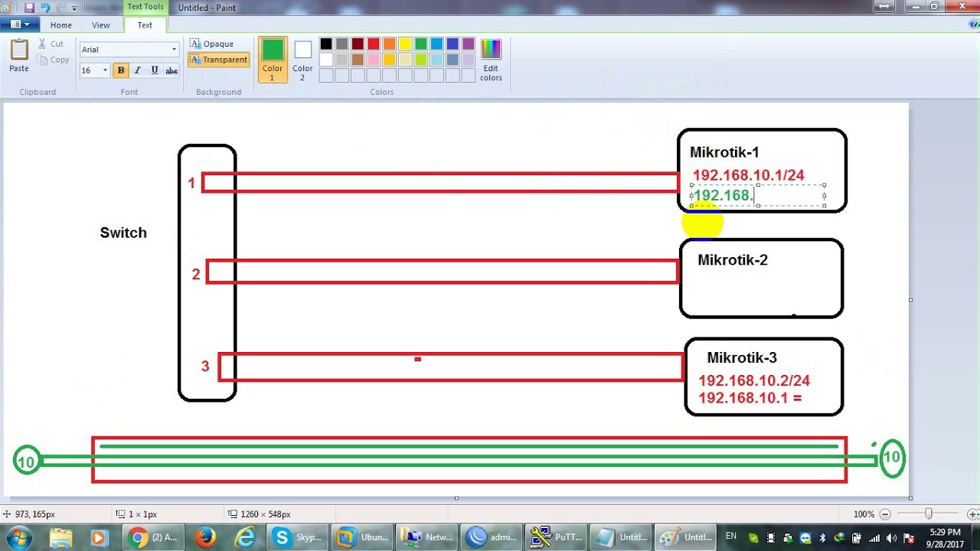
Task: Pick the pink color swatch
Action: [374, 60]
